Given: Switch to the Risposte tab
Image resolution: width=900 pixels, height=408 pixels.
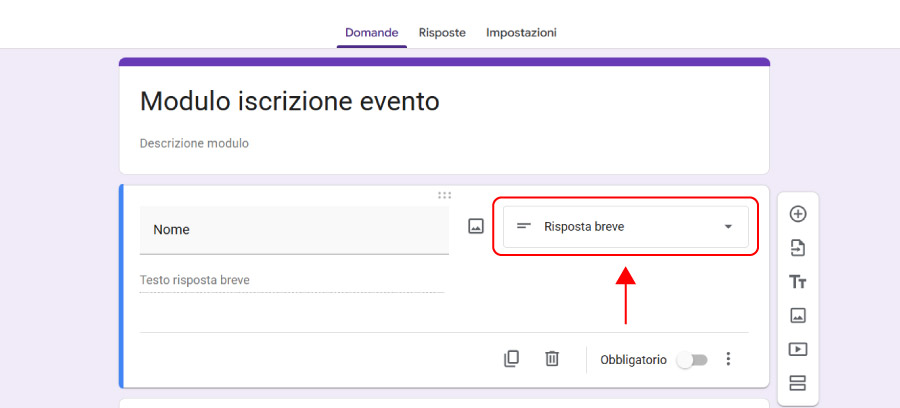Looking at the screenshot, I should click(x=442, y=32).
